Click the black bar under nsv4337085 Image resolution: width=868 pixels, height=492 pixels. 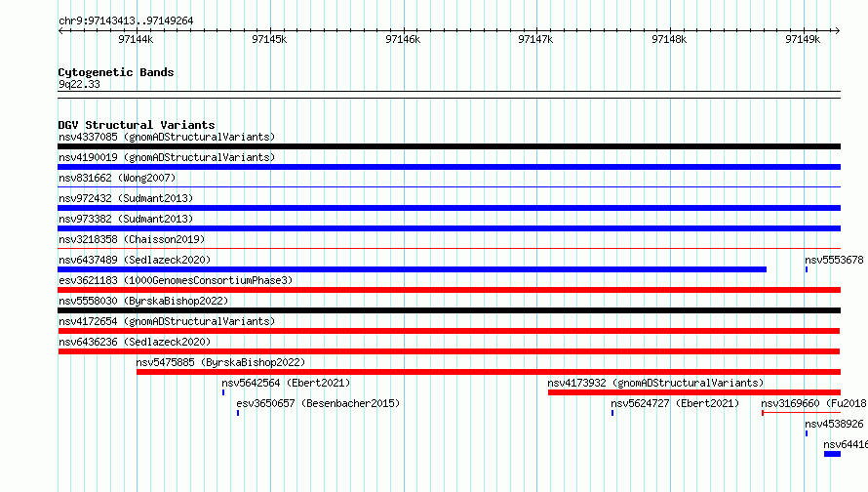449,146
